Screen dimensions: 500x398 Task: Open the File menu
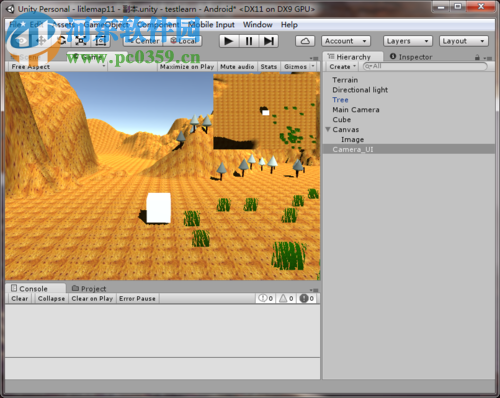pos(15,24)
